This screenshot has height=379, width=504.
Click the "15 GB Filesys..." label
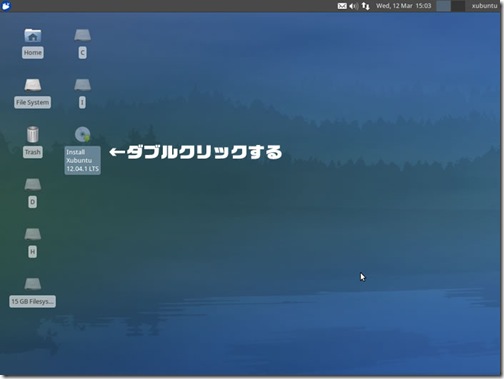point(32,301)
